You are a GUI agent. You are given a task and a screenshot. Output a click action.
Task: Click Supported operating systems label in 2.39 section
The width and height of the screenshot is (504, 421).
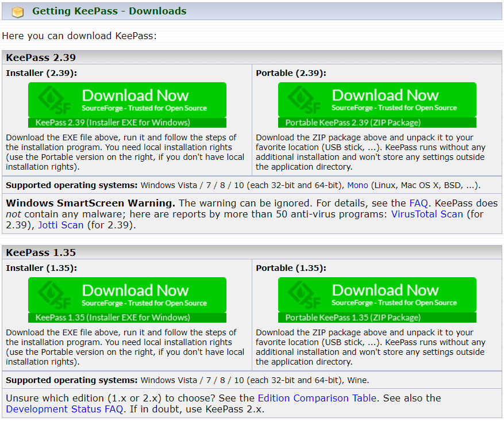click(x=72, y=185)
